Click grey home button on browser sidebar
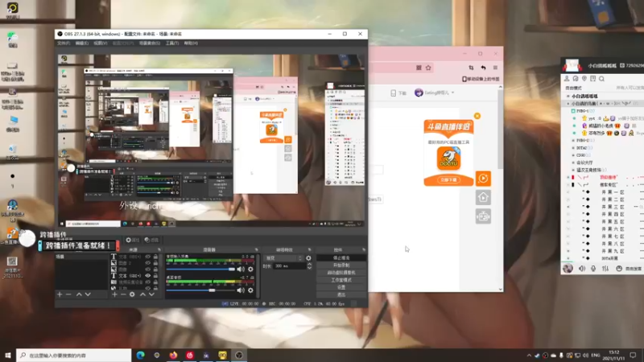The image size is (644, 362). tap(484, 197)
